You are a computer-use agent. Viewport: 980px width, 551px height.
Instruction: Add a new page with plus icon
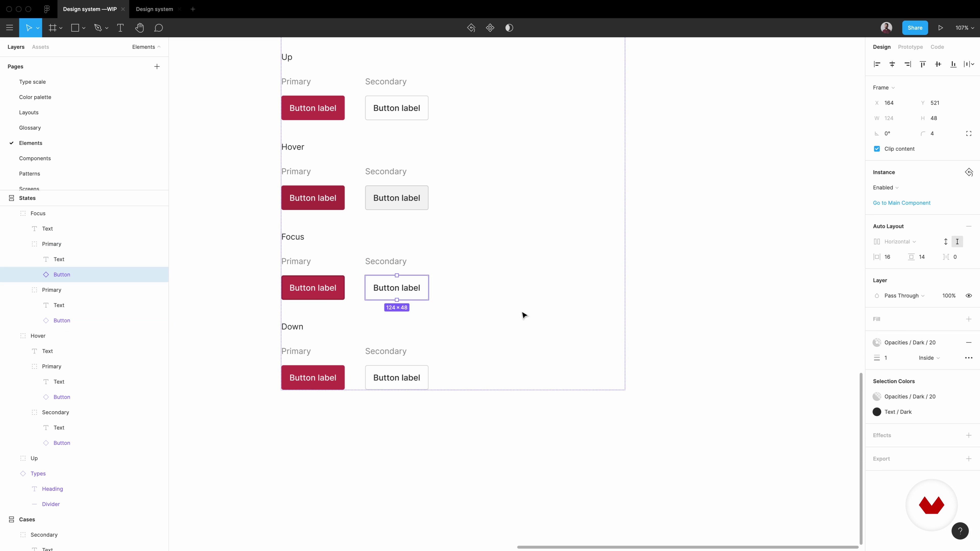tap(157, 67)
